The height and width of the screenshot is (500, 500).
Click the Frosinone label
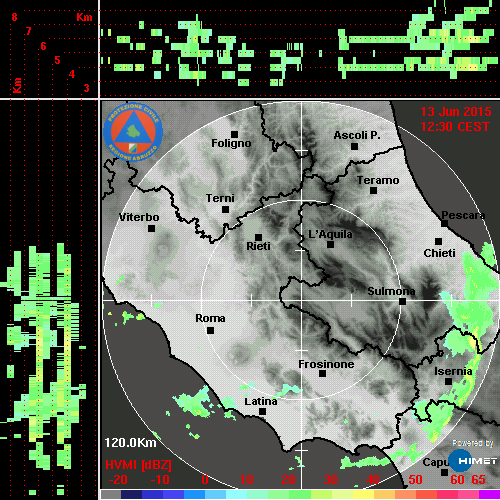click(x=326, y=364)
